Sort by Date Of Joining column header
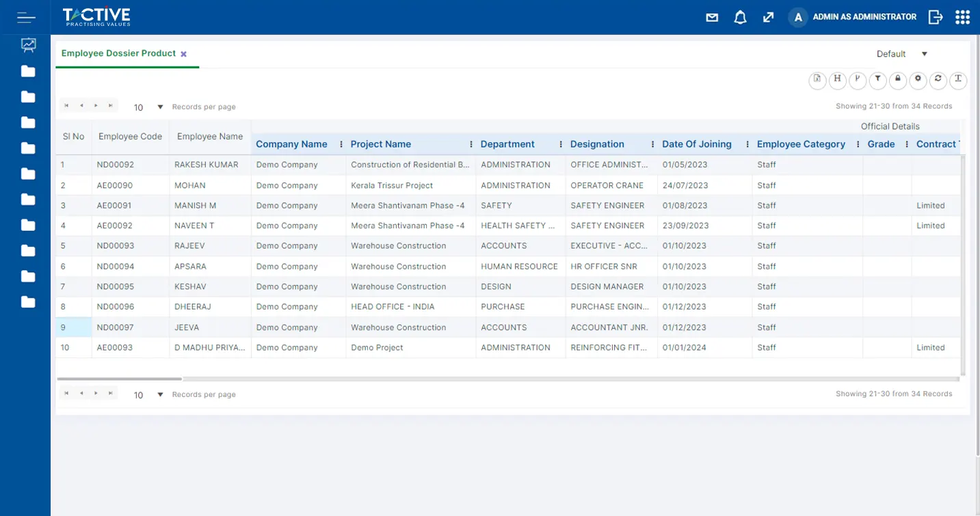Screen dimensions: 980x516 coord(696,144)
